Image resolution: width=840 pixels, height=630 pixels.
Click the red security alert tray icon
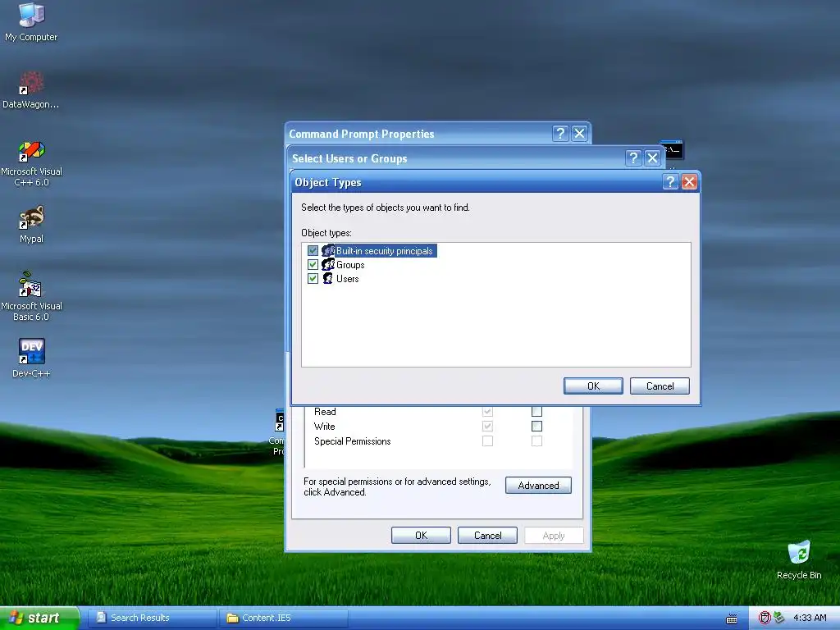click(765, 618)
